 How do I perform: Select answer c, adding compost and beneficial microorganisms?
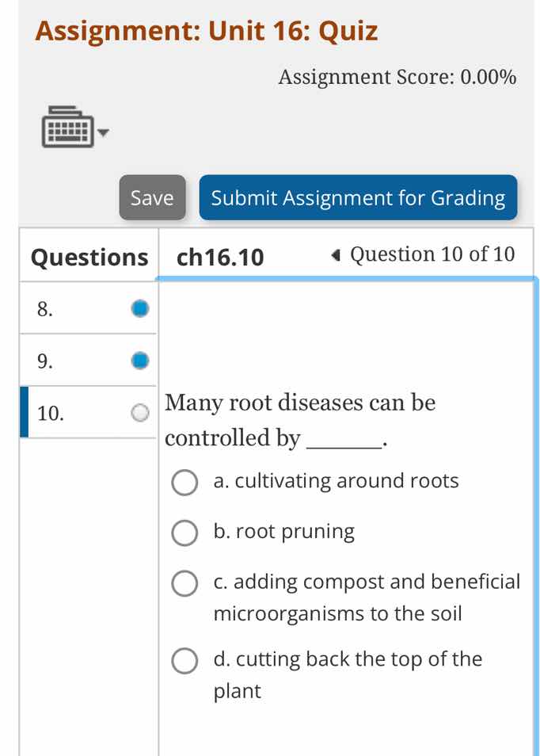tap(184, 583)
